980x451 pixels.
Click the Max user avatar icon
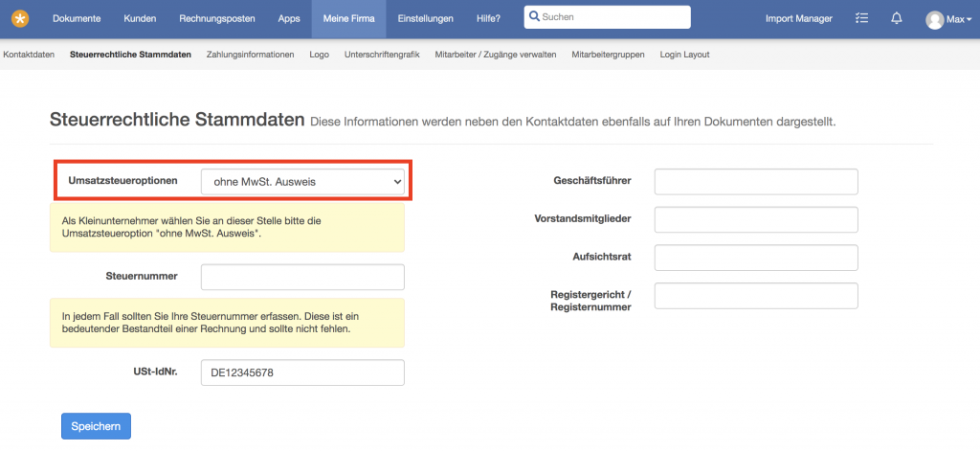934,20
